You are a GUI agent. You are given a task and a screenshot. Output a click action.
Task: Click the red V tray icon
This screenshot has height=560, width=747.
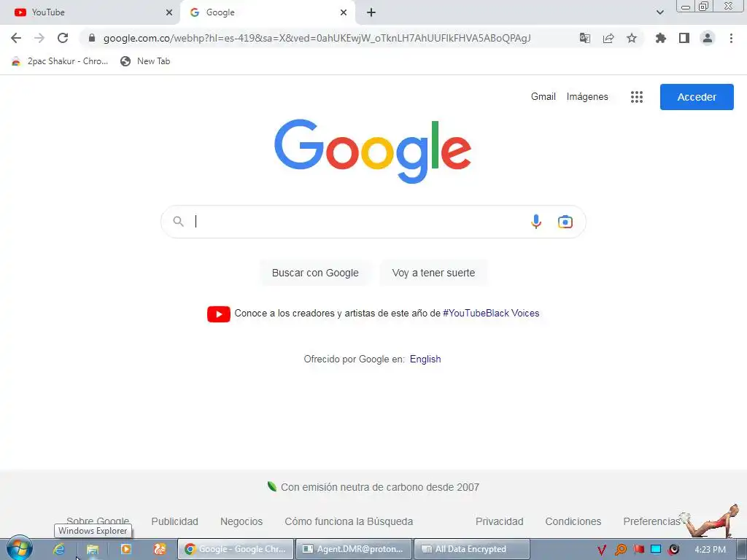click(x=602, y=550)
